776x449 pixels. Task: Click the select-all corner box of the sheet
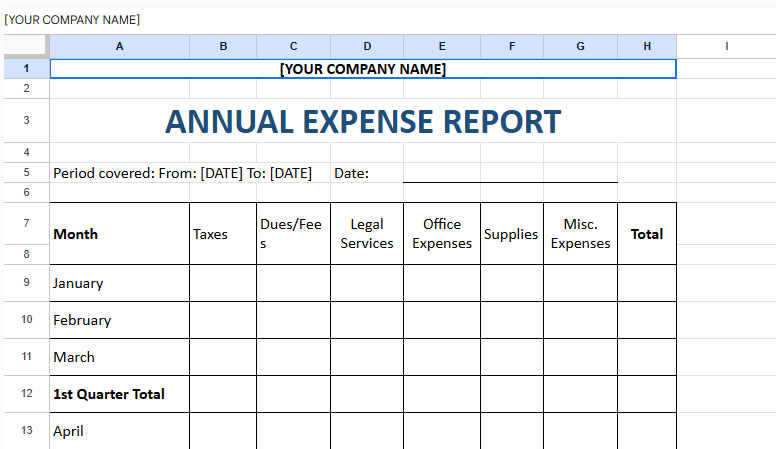point(25,46)
